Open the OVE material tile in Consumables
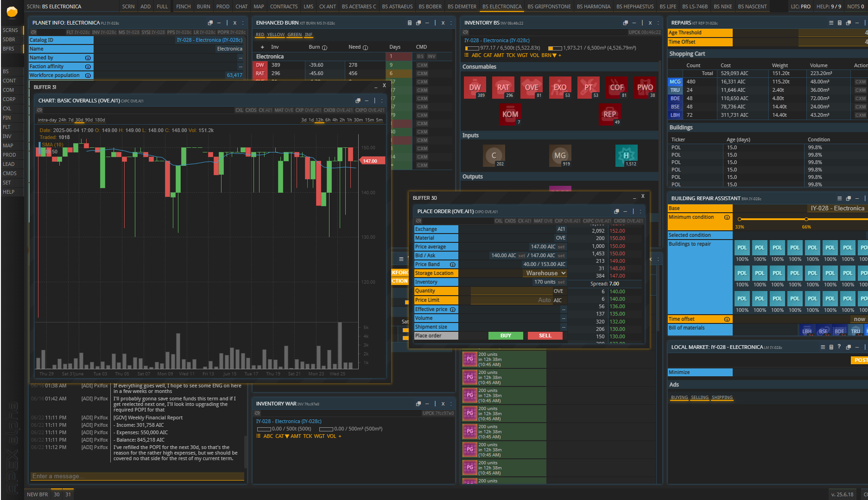The image size is (868, 500). tap(532, 87)
